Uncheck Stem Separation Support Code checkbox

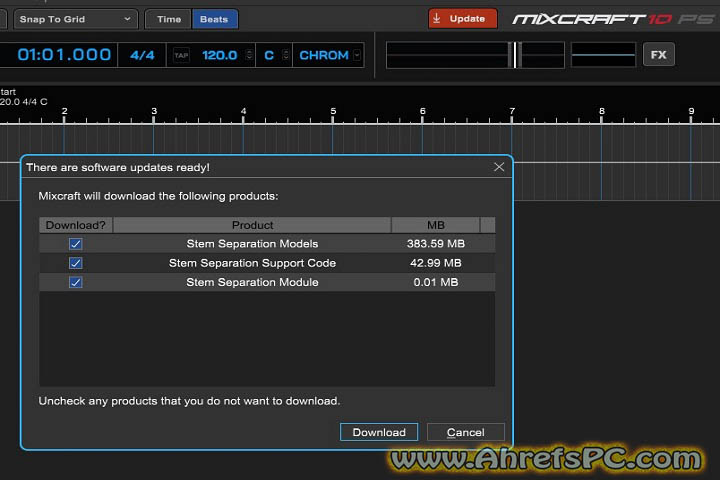pos(76,263)
